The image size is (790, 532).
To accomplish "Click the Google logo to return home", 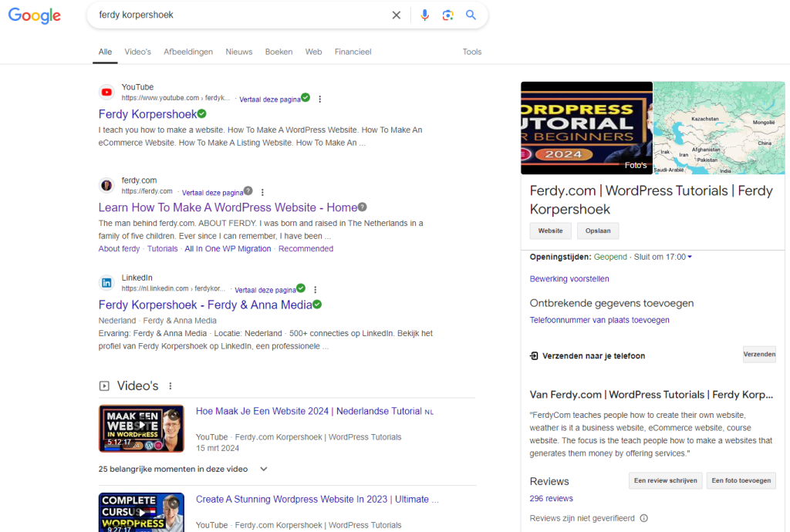I will pos(34,15).
